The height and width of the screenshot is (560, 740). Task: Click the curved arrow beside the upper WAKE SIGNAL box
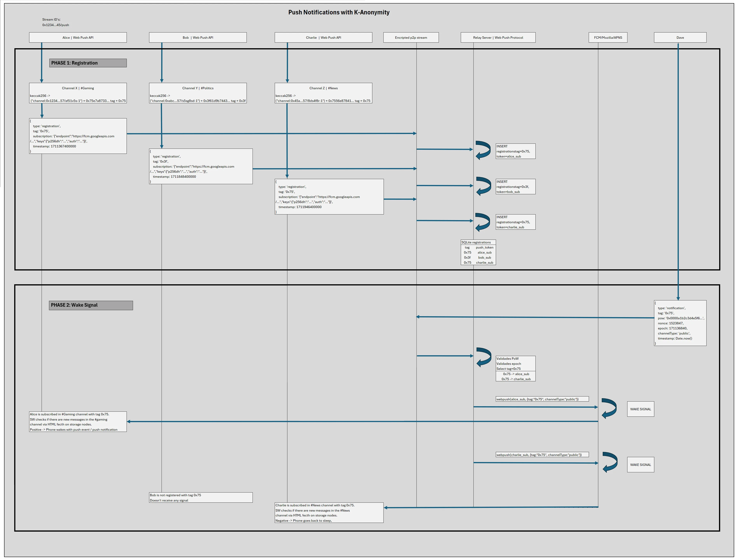609,408
